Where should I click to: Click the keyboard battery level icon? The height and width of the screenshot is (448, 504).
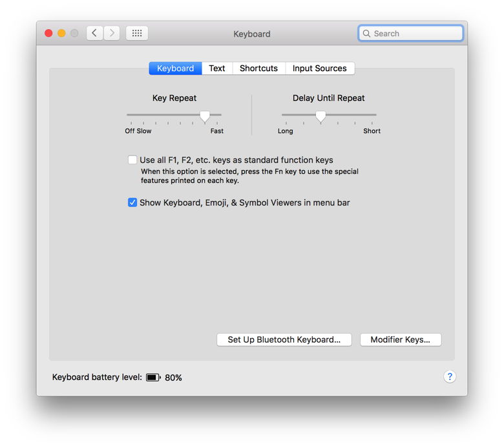(153, 378)
